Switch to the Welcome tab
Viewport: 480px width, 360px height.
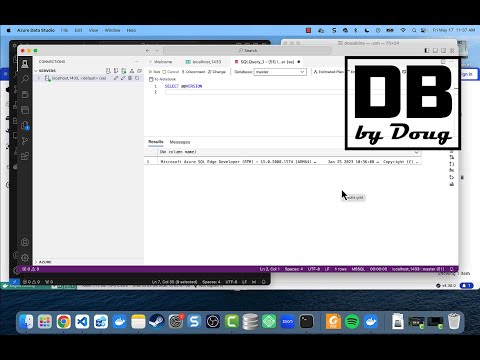[161, 62]
